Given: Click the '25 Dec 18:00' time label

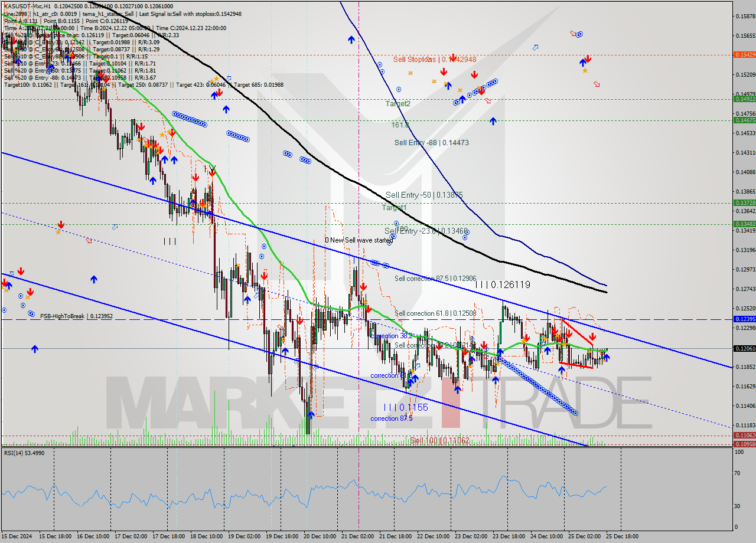Looking at the screenshot, I should 622,536.
